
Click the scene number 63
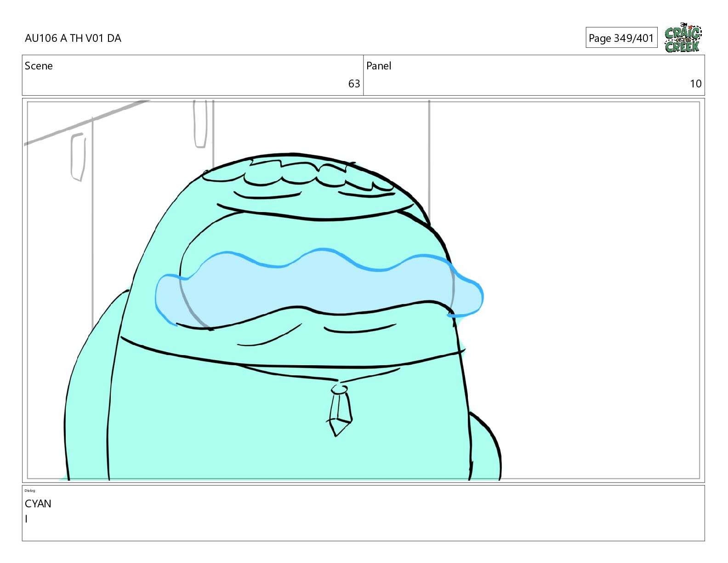pos(354,84)
